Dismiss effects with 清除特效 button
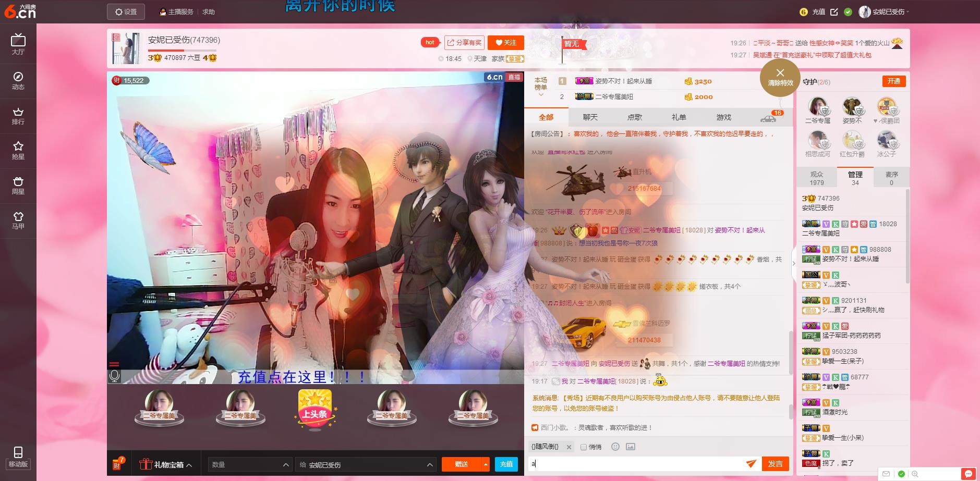The width and height of the screenshot is (980, 481). click(x=780, y=78)
